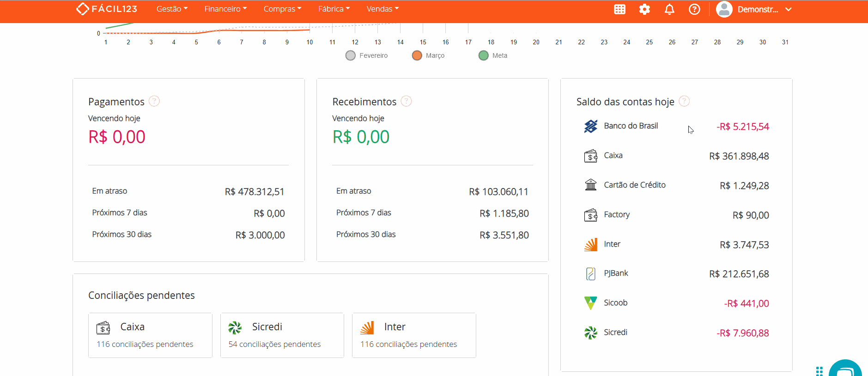Open Caixa pending conciliations card

coord(150,335)
